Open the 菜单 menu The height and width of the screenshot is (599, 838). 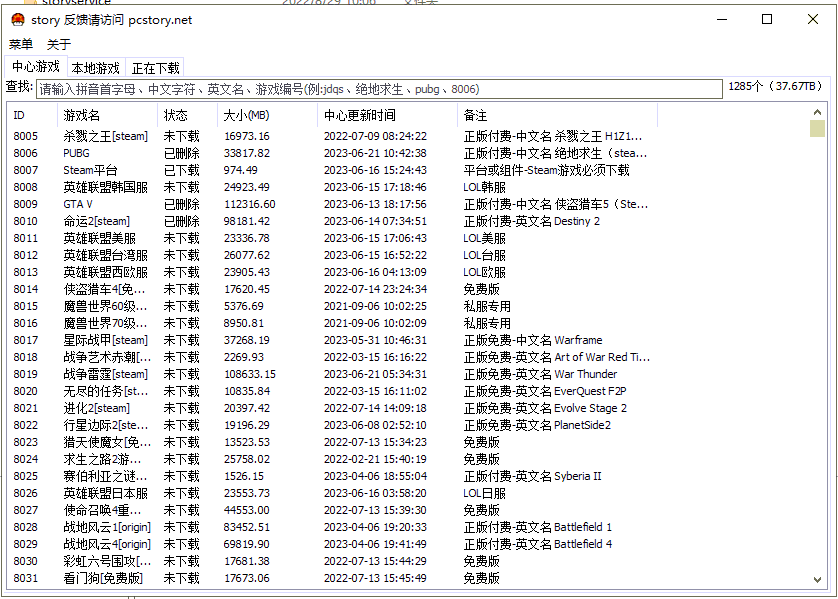21,44
